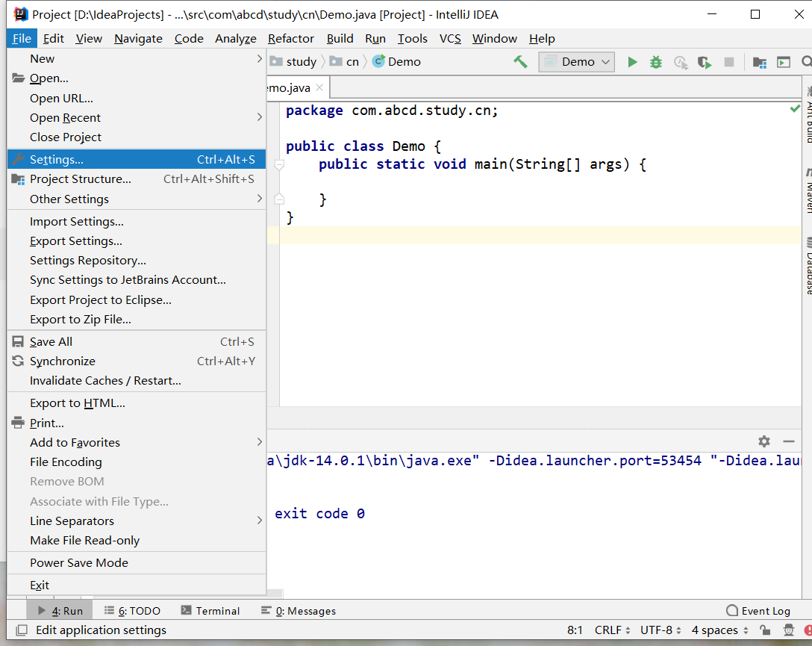This screenshot has width=812, height=646.
Task: Click the inspector hat icon in status bar
Action: (789, 630)
